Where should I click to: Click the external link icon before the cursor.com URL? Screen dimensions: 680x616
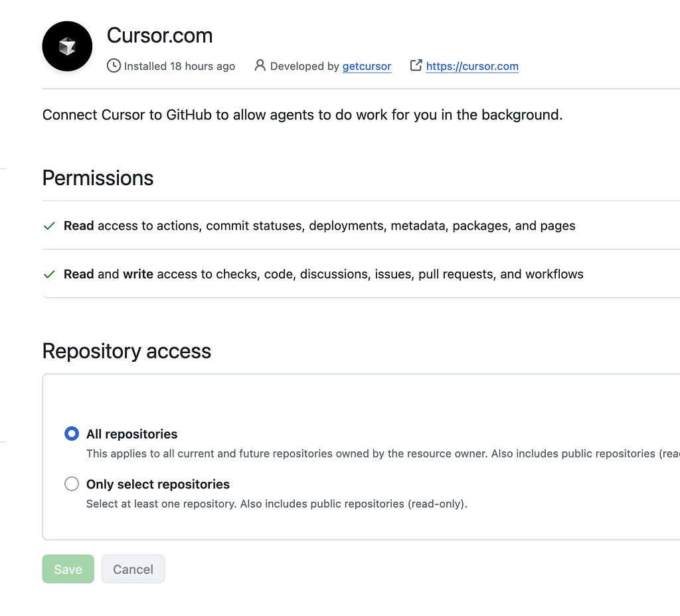click(x=416, y=66)
